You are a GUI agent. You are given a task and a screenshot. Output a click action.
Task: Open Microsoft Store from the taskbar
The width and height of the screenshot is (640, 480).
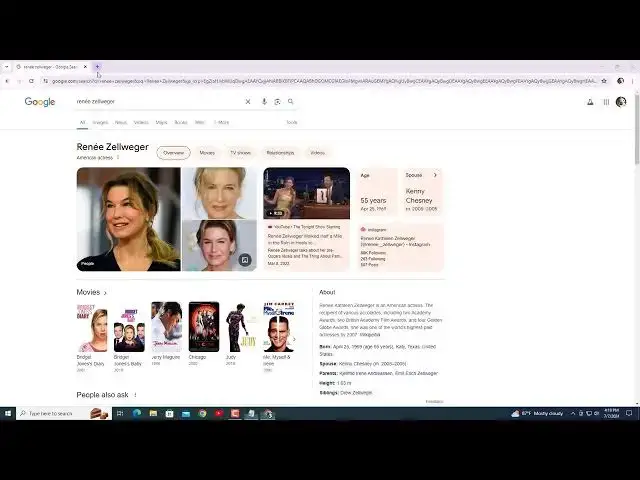tap(169, 413)
